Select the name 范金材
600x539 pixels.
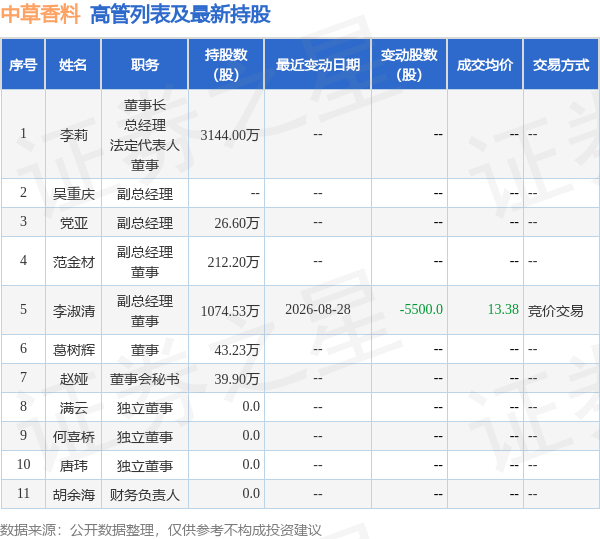[x=73, y=262]
